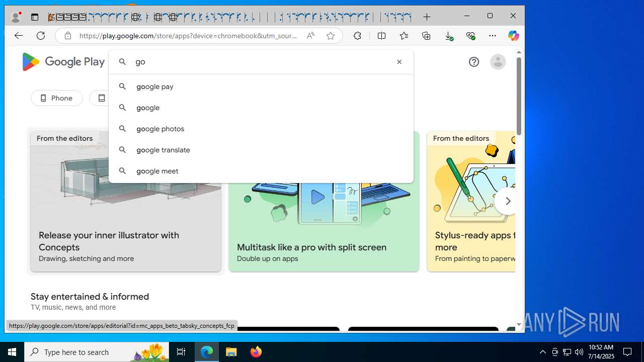644x362 pixels.
Task: Select the Phone device filter chip
Action: coord(57,98)
